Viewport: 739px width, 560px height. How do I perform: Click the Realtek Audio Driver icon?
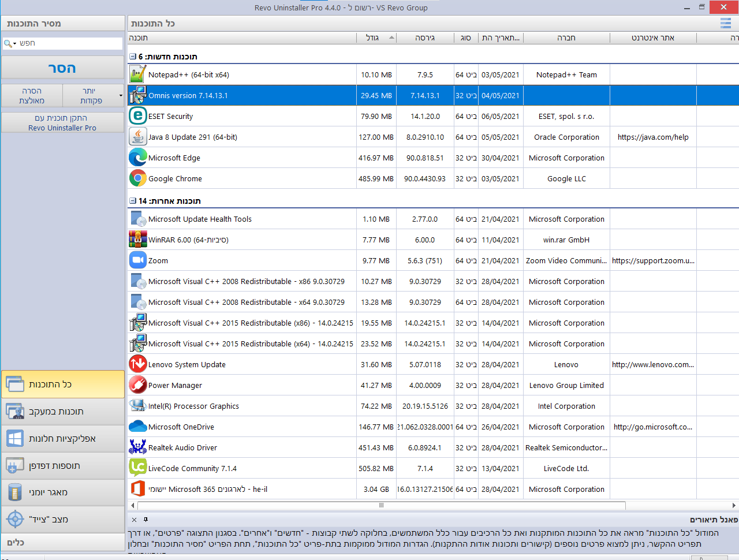[x=137, y=447]
